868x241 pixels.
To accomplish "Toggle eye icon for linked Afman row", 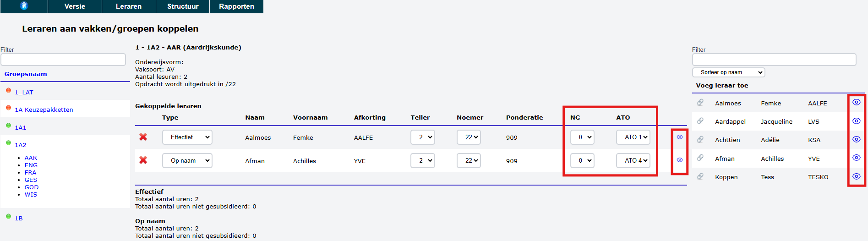I will point(680,160).
